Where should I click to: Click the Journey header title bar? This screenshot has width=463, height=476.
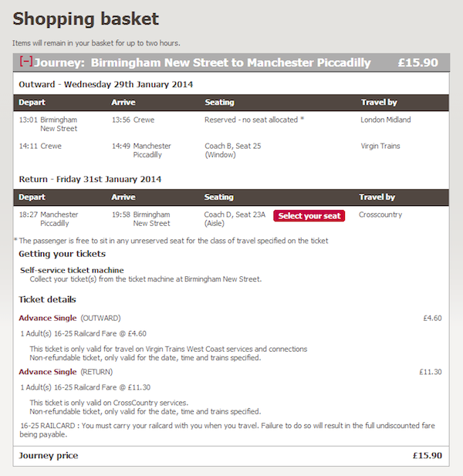[231, 62]
